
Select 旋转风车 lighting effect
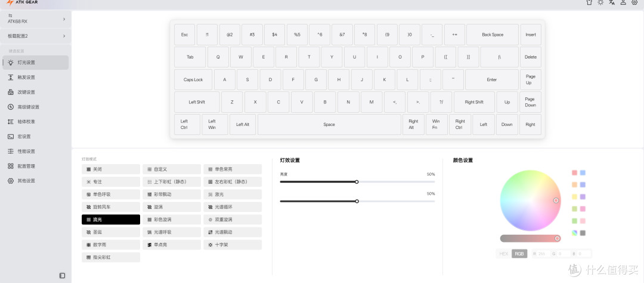111,207
